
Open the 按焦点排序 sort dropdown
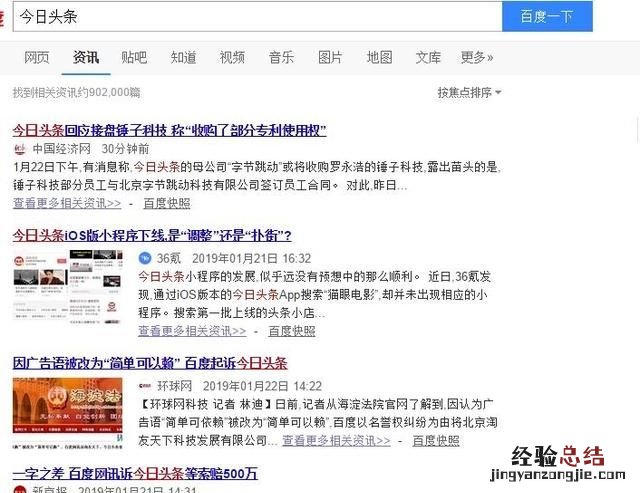click(469, 93)
